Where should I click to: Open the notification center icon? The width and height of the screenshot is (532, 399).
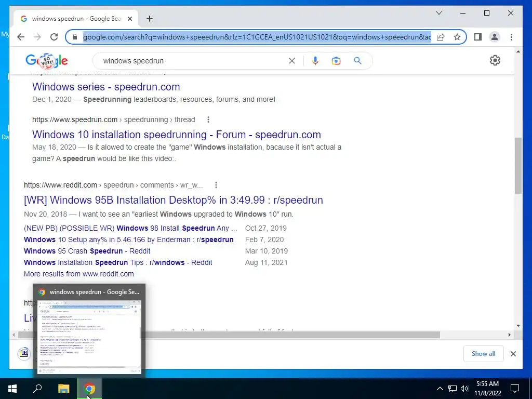pyautogui.click(x=515, y=389)
